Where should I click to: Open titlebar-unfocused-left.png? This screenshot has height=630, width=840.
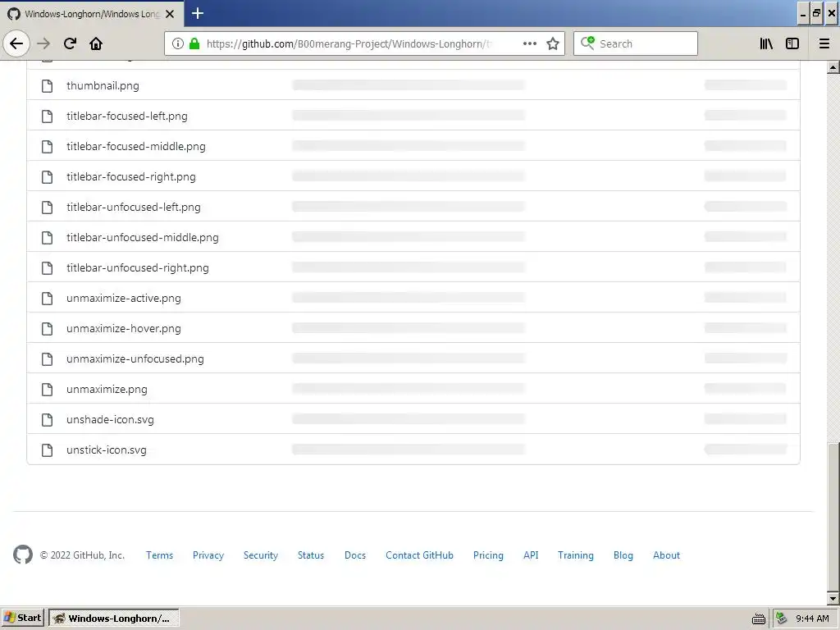(134, 208)
